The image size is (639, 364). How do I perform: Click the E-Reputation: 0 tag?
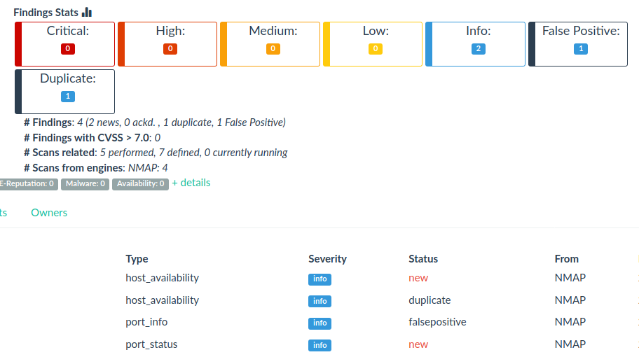click(29, 184)
